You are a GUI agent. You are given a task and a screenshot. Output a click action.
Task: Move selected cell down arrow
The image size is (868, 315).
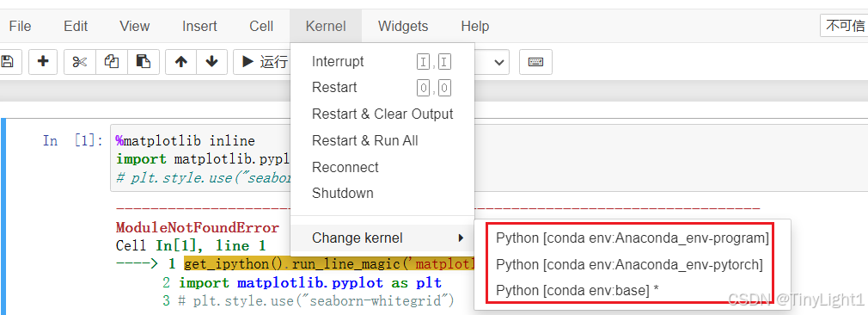(x=211, y=62)
